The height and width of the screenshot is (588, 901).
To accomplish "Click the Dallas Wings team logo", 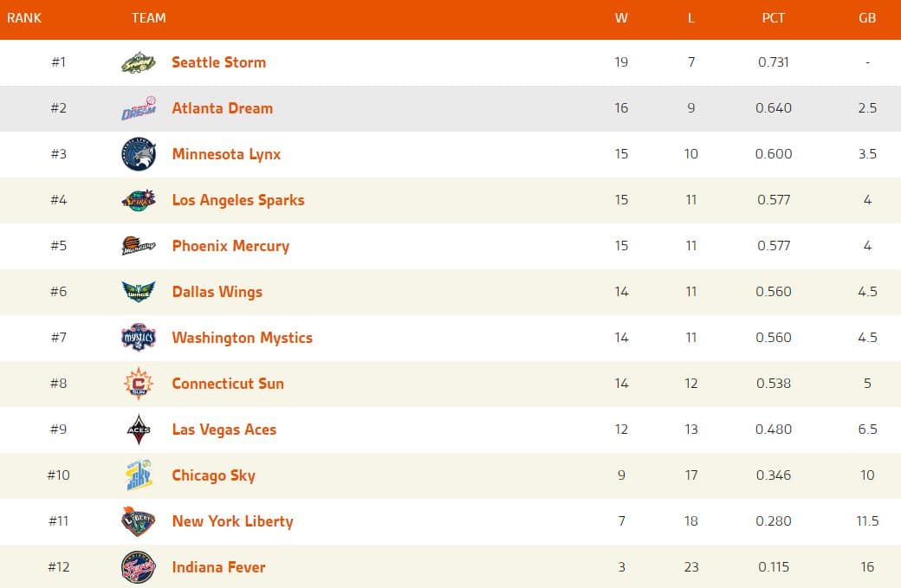I will (137, 292).
